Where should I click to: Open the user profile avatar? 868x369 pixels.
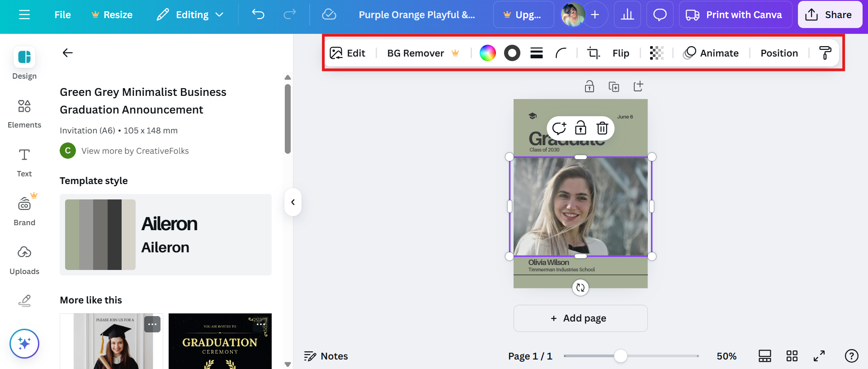click(x=572, y=15)
